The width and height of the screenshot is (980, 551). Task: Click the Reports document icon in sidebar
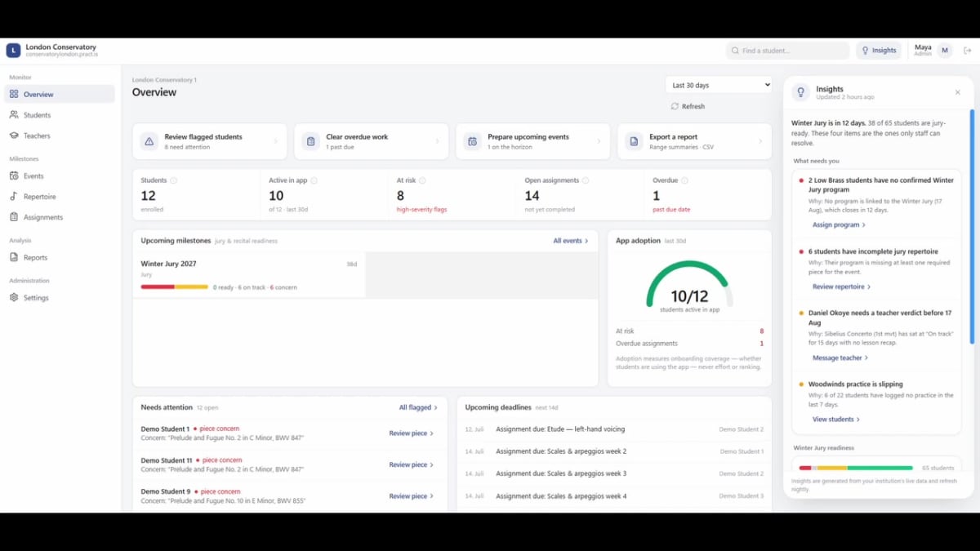(14, 257)
